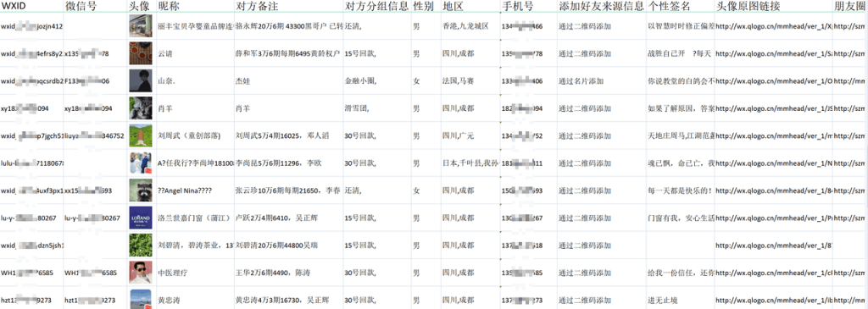Click the 中医理疗 avatar with sunglasses
The height and width of the screenshot is (309, 868).
pos(141,273)
